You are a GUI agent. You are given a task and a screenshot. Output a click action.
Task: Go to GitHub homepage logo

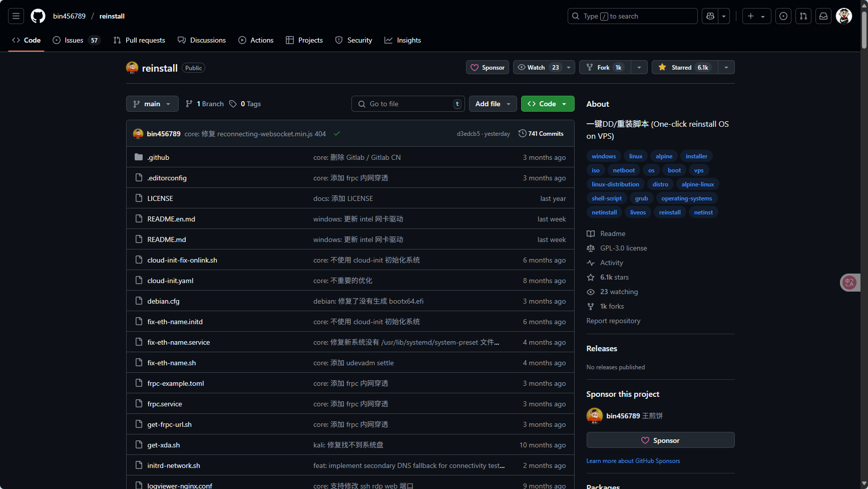pyautogui.click(x=38, y=16)
